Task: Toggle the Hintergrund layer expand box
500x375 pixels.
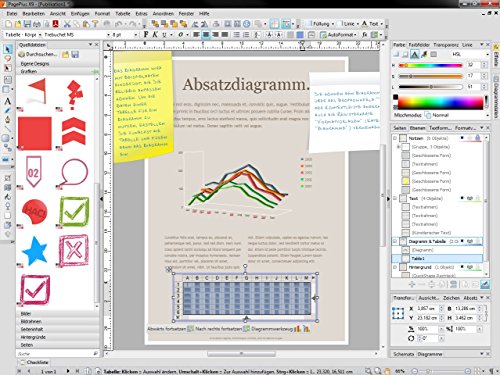Action: 395,267
